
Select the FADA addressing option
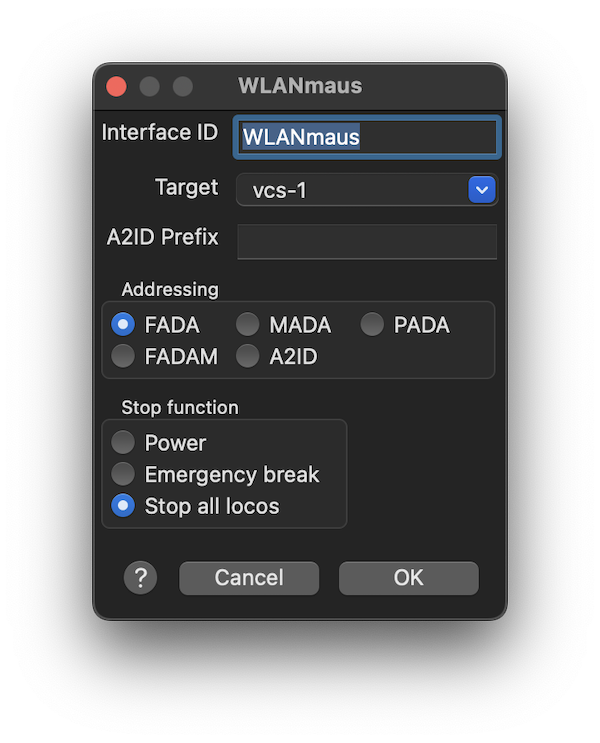(124, 325)
